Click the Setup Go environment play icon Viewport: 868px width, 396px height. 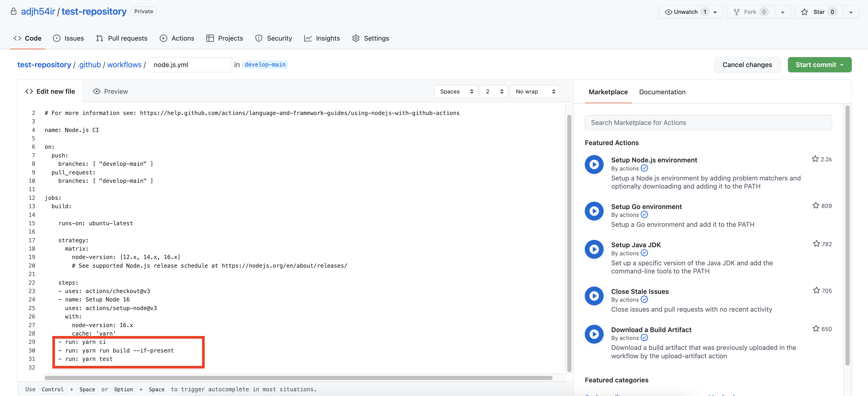594,211
